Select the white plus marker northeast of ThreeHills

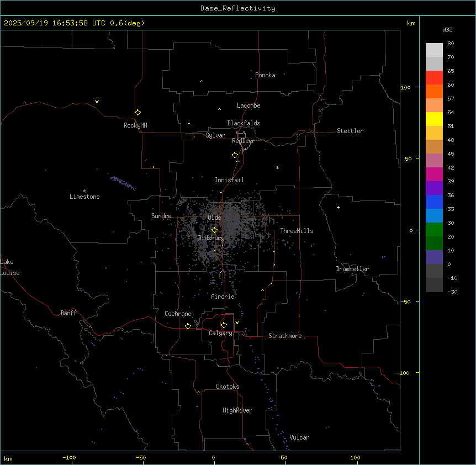click(338, 207)
